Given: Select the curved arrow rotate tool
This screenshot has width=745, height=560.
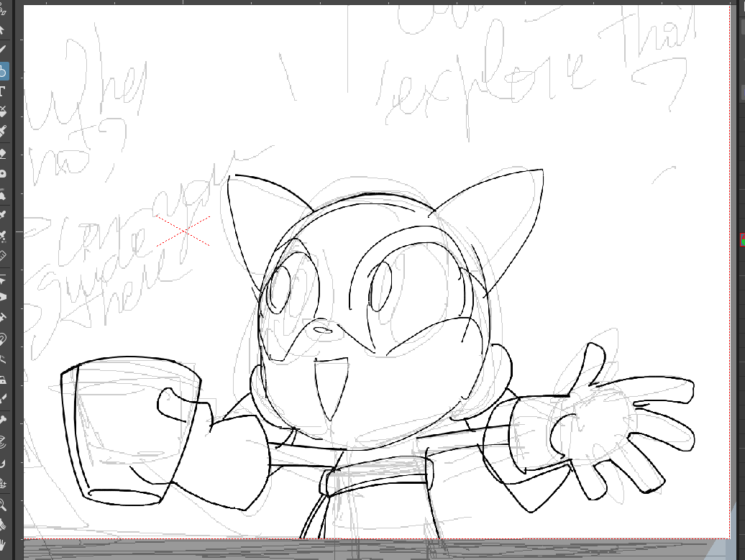Looking at the screenshot, I should [x=3, y=463].
